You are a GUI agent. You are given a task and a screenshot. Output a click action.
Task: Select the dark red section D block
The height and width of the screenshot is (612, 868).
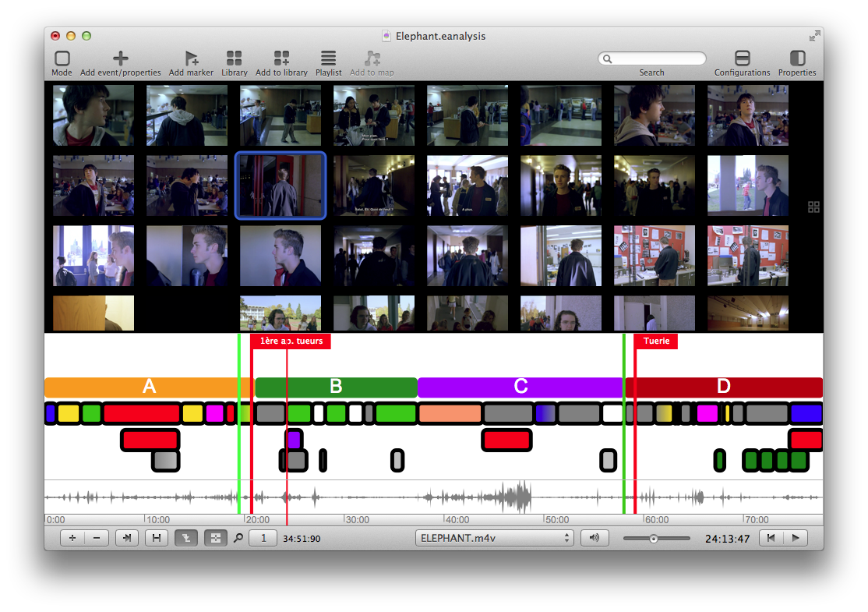point(724,387)
